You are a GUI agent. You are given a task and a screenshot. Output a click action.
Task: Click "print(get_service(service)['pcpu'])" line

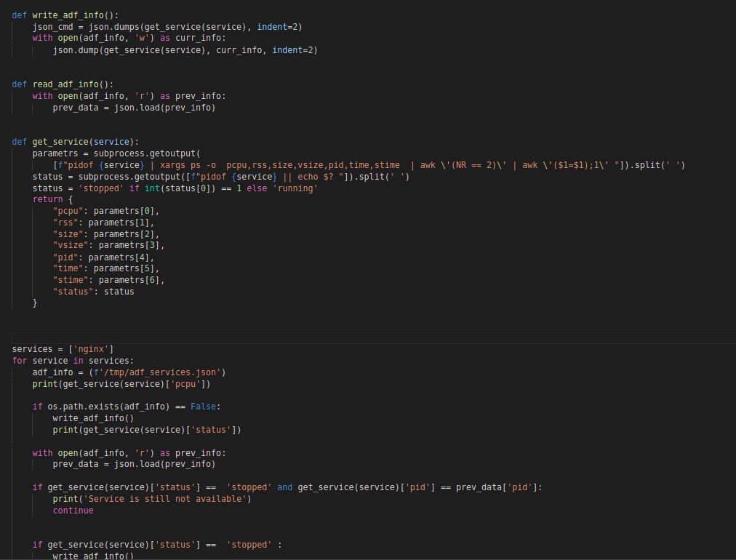[x=121, y=384]
